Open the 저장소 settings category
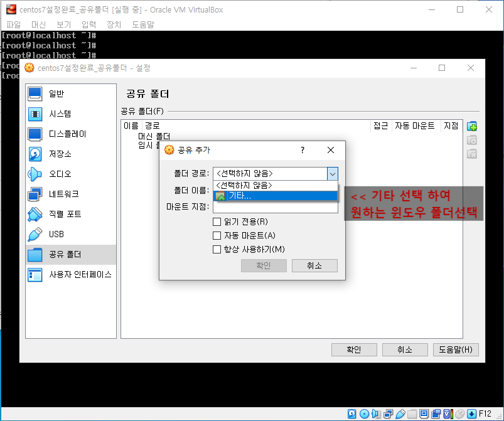The image size is (504, 421). coord(71,154)
